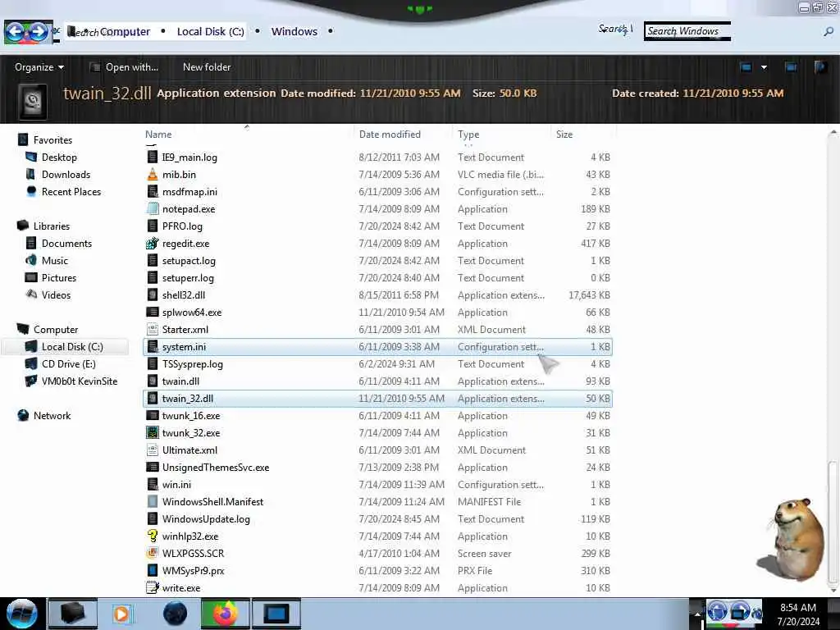840x630 pixels.
Task: Open the Change your view icon
Action: (x=746, y=67)
